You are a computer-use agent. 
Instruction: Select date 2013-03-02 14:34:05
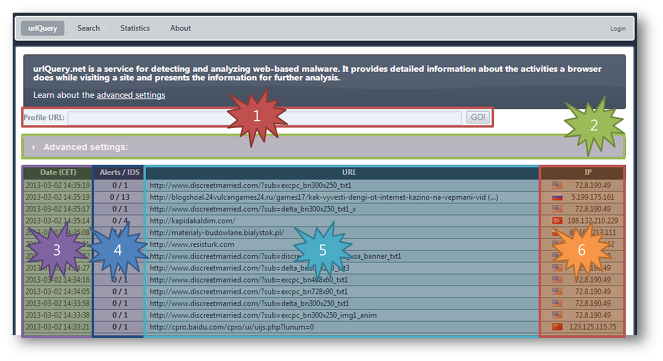click(x=58, y=291)
